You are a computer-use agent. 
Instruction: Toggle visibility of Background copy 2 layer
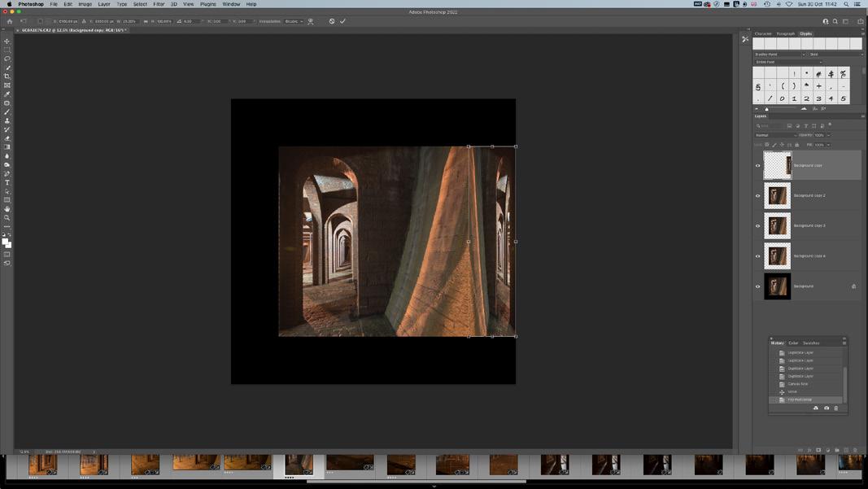[x=758, y=196]
